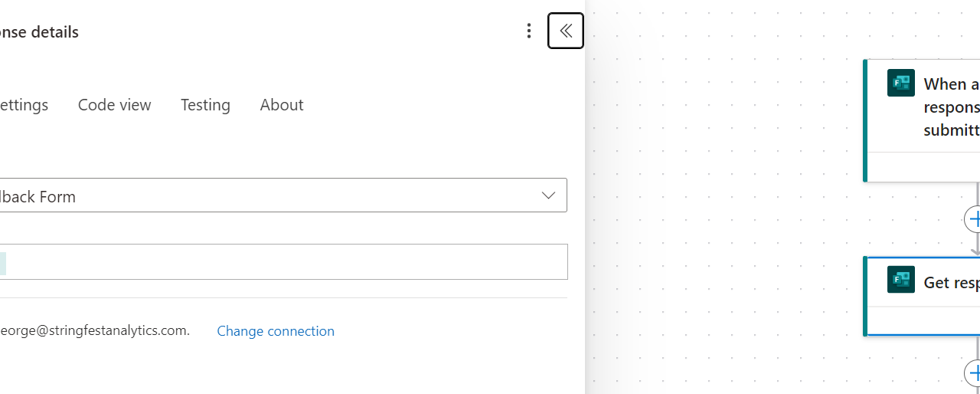This screenshot has height=394, width=980.
Task: Select the About tab
Action: click(x=282, y=105)
